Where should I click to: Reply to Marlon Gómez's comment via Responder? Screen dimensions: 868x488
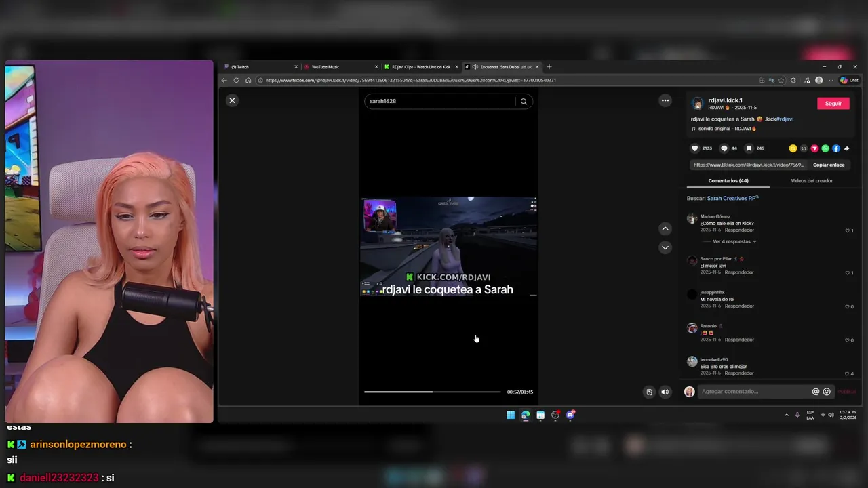(x=739, y=230)
